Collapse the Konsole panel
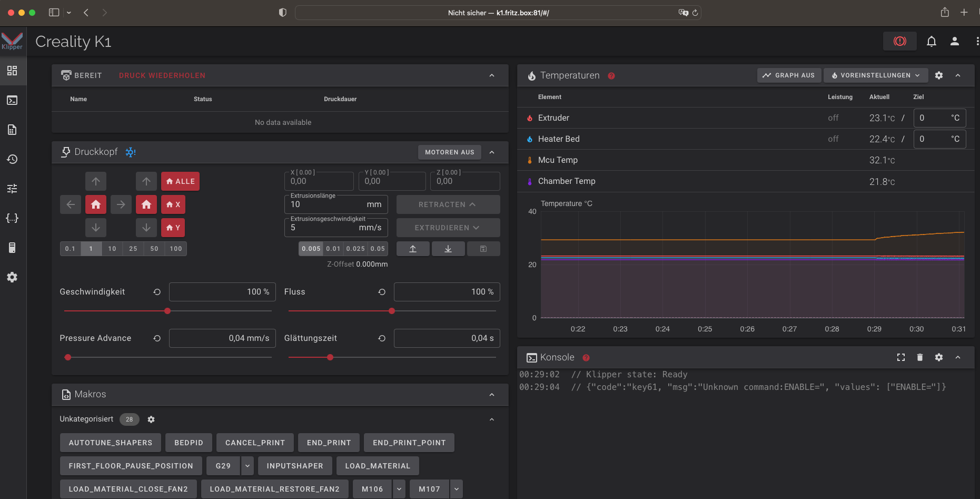The width and height of the screenshot is (980, 499). tap(958, 357)
